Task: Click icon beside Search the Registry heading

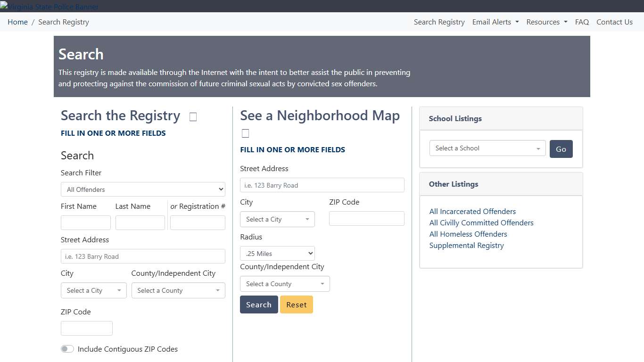Action: [x=193, y=117]
